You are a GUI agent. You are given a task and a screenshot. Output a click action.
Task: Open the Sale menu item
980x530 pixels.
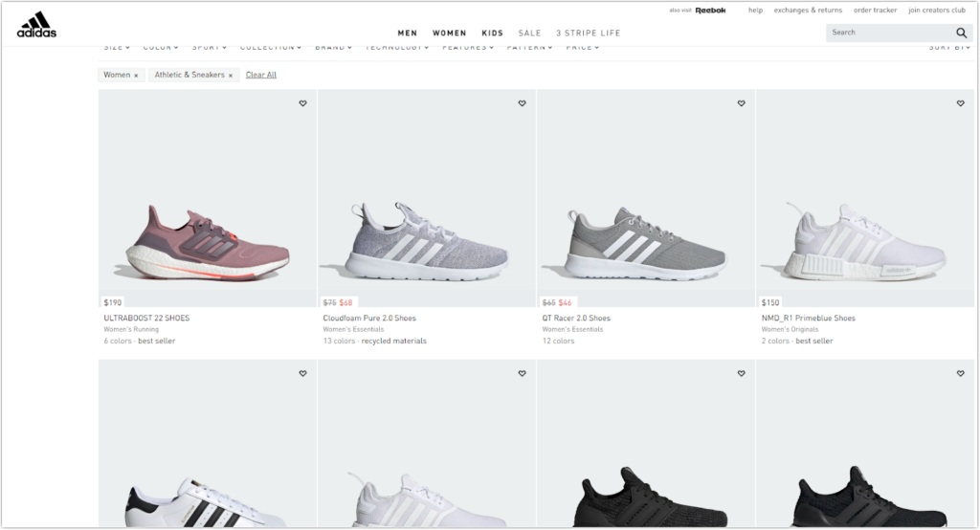[529, 33]
